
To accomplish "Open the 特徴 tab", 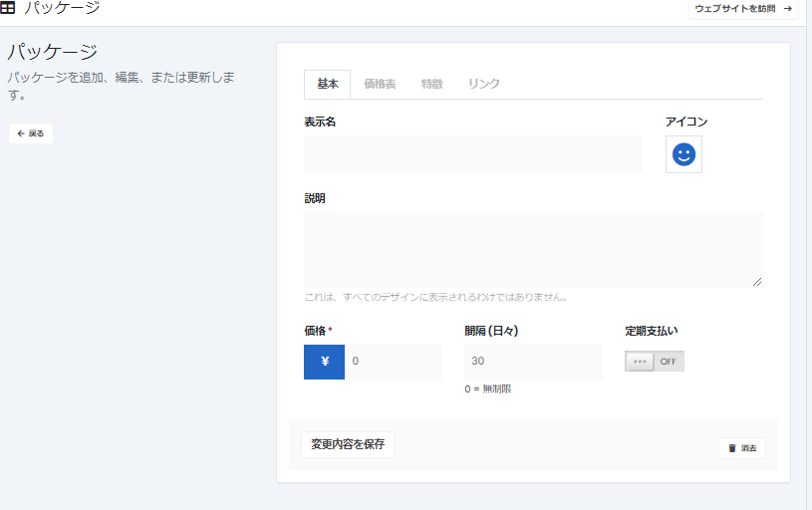I will [x=431, y=85].
